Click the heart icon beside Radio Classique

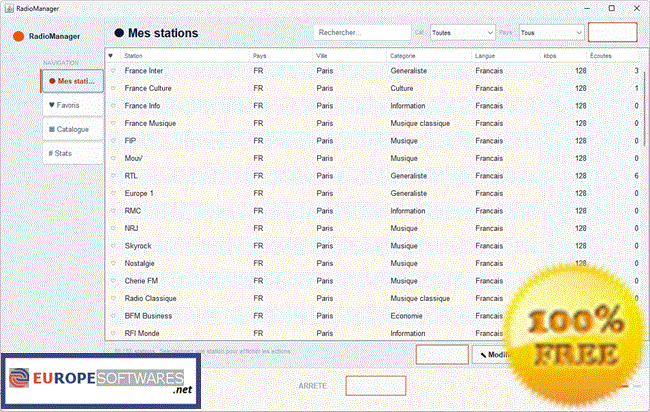click(113, 298)
